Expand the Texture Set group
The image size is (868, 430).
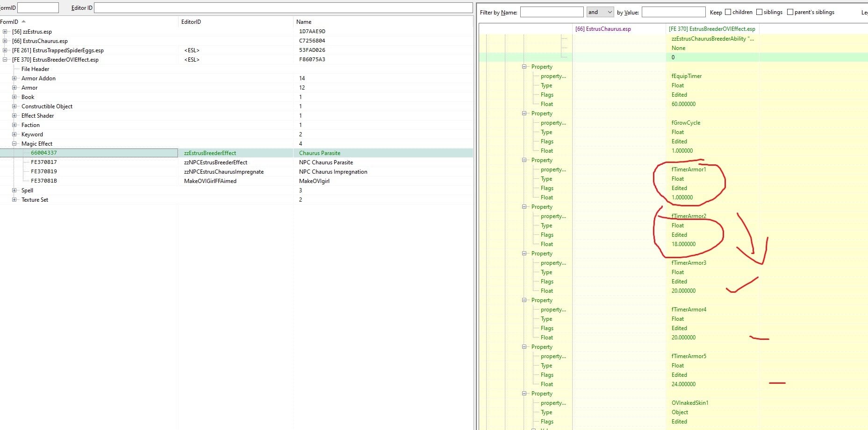coord(14,200)
